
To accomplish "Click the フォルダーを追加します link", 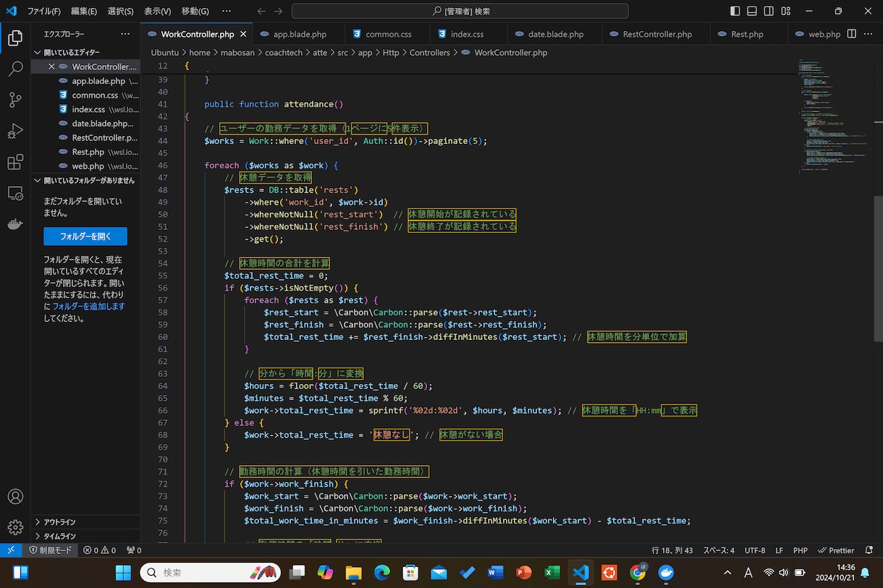I will [x=88, y=306].
